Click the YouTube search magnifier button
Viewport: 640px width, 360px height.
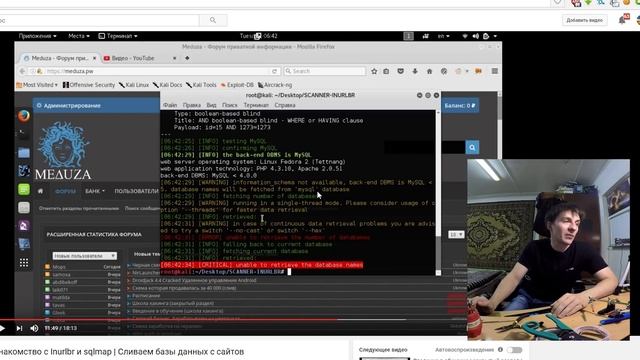point(213,20)
